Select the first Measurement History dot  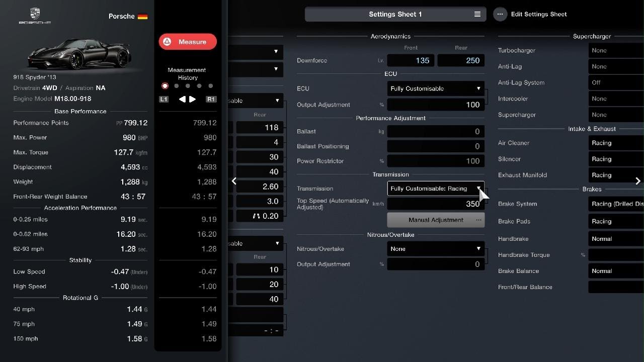[165, 86]
